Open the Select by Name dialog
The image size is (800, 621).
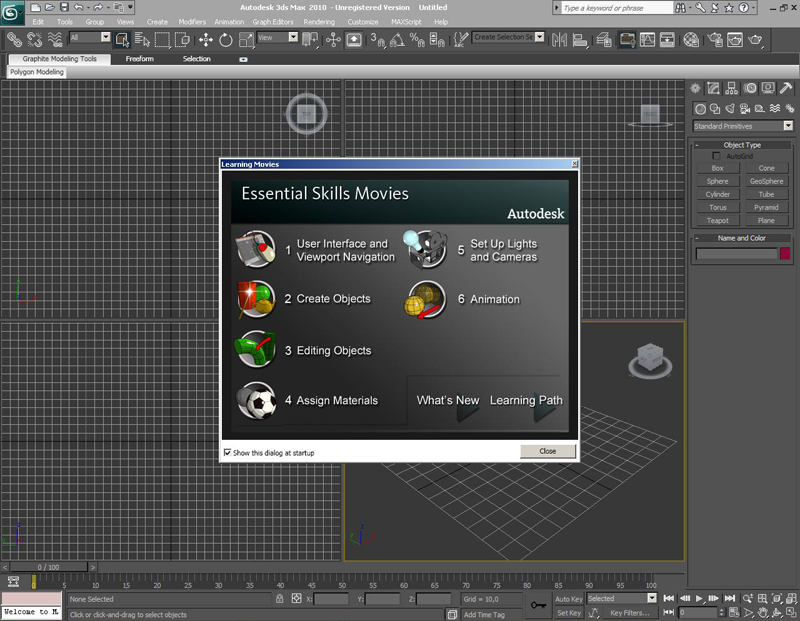(142, 39)
